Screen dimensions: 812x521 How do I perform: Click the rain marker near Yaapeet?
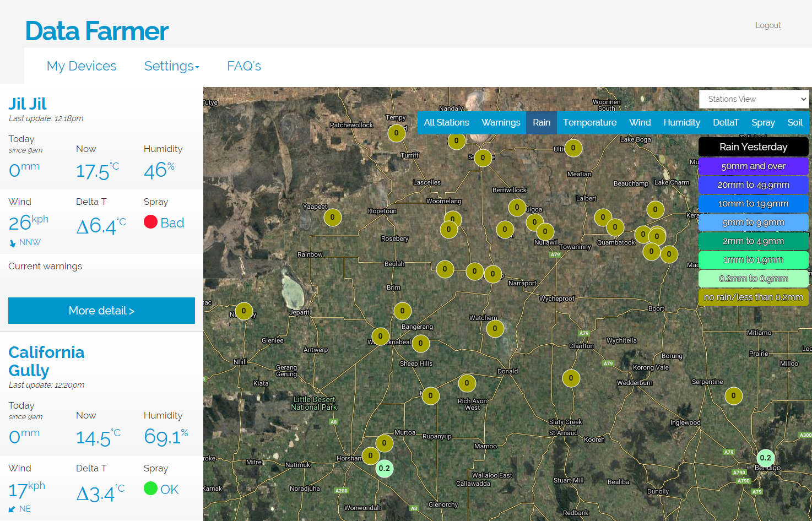click(332, 217)
